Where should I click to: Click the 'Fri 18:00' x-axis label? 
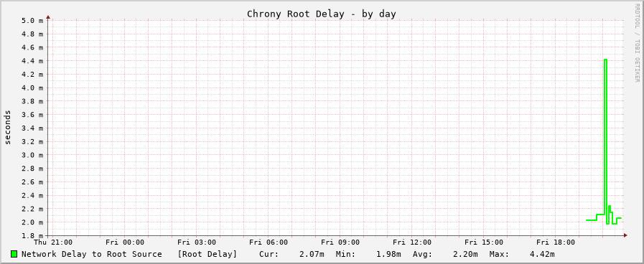click(556, 242)
